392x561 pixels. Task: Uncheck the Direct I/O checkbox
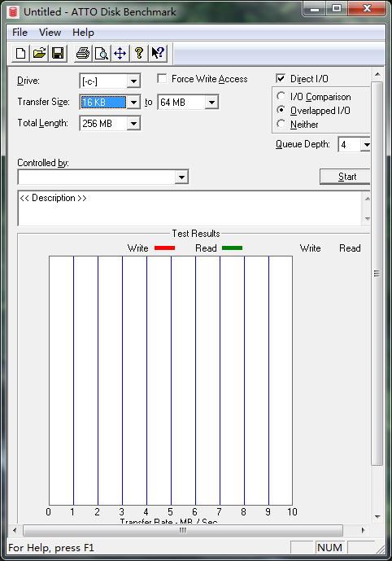coord(281,78)
